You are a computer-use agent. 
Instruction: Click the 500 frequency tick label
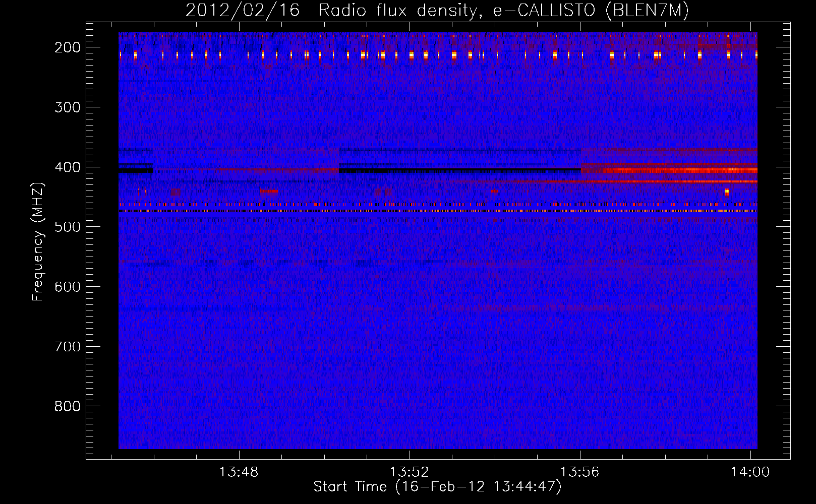tap(68, 227)
